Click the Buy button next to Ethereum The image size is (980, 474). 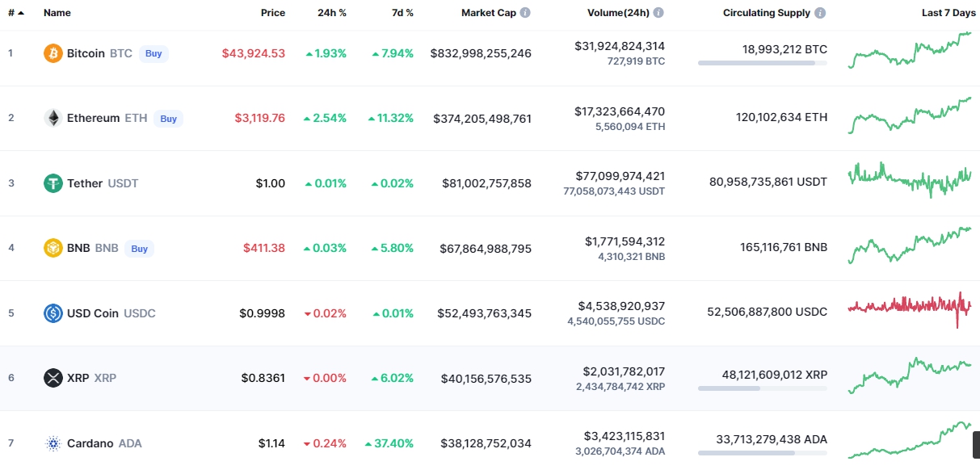click(168, 118)
